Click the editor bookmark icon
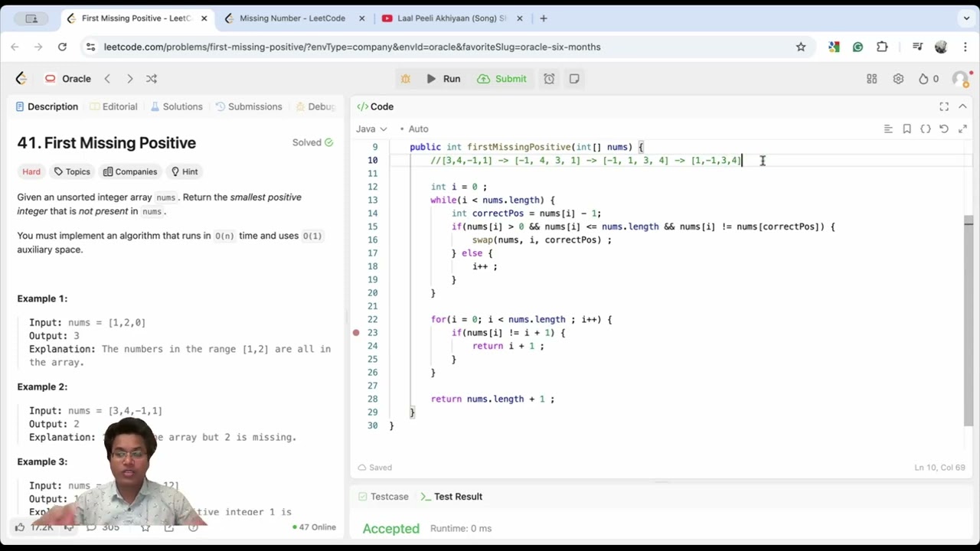Screen dimensions: 980x551 pyautogui.click(x=906, y=129)
